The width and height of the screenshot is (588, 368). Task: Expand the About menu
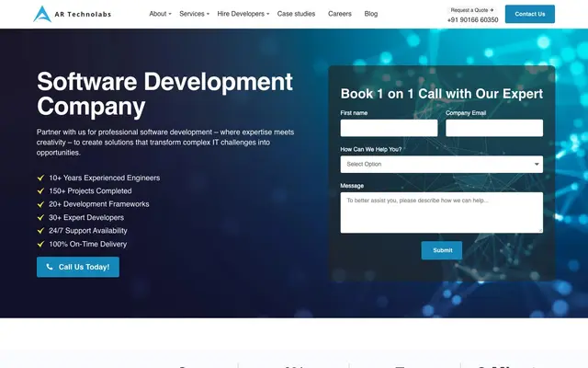coord(160,14)
